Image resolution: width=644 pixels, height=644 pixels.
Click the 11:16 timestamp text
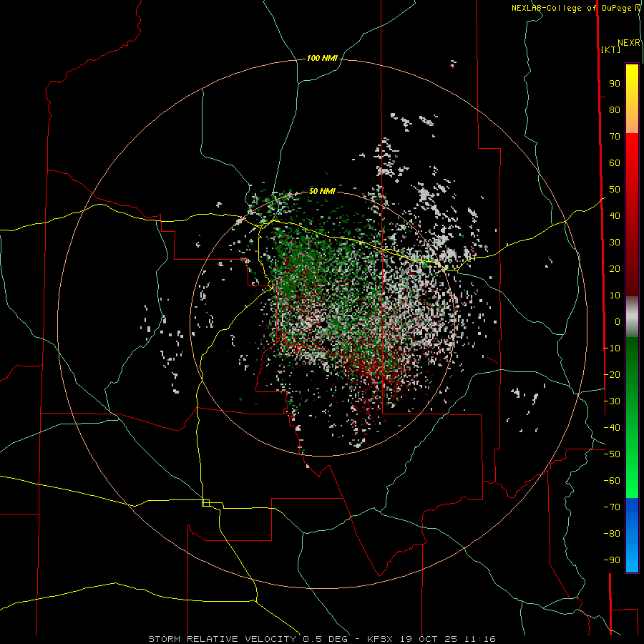480,639
